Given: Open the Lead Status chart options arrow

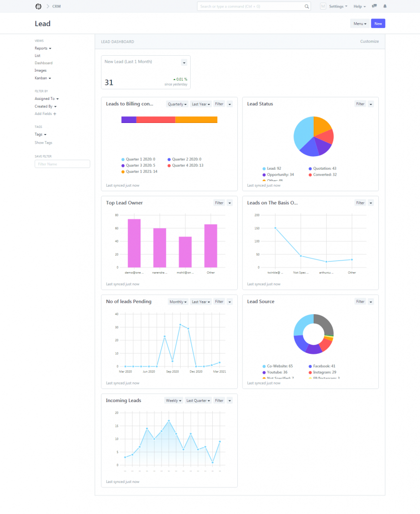Looking at the screenshot, I should coord(371,104).
